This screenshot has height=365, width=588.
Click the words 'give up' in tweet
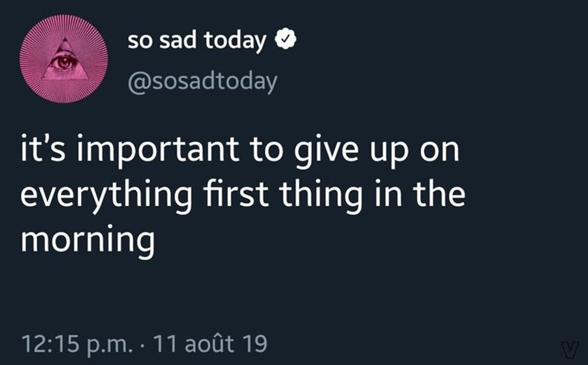tap(350, 152)
